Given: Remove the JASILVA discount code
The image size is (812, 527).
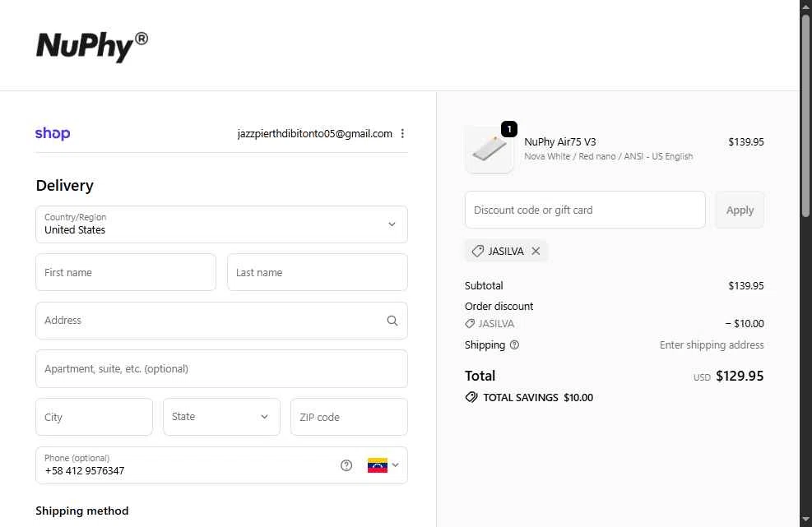Looking at the screenshot, I should click(536, 251).
